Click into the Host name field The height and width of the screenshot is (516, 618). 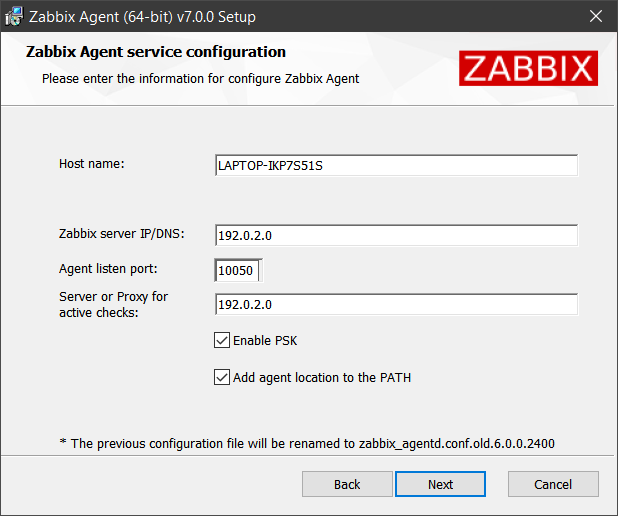396,166
